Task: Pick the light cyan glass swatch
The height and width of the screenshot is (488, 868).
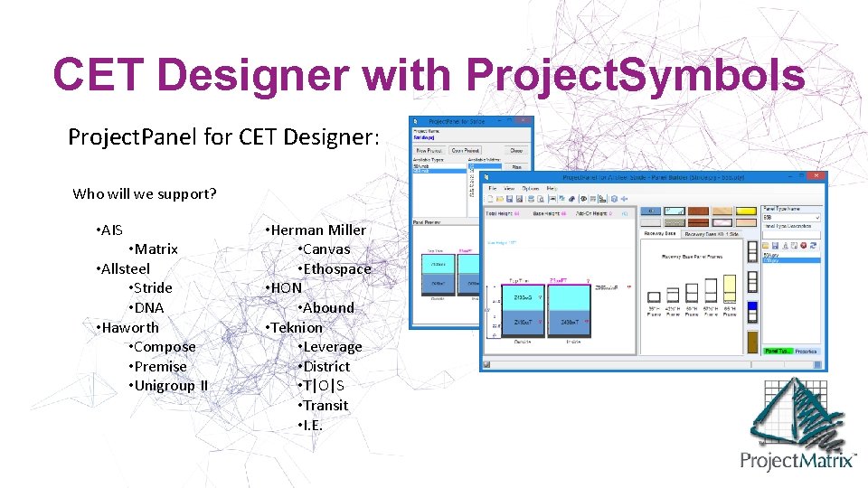Action: coord(675,211)
